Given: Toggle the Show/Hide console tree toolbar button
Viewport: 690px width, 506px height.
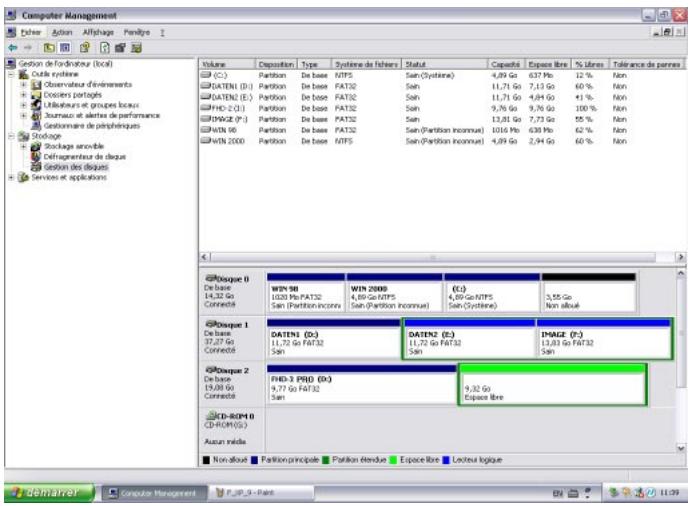Looking at the screenshot, I should [65, 48].
